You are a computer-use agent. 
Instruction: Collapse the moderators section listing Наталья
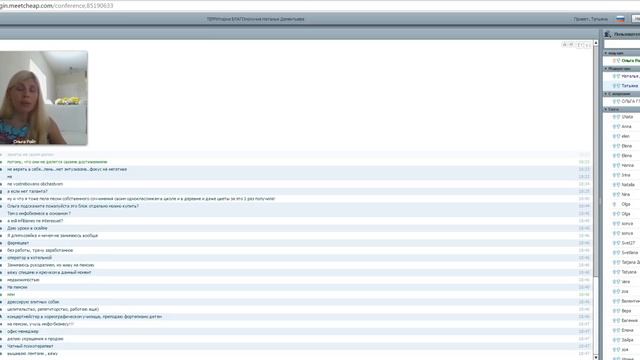606,69
